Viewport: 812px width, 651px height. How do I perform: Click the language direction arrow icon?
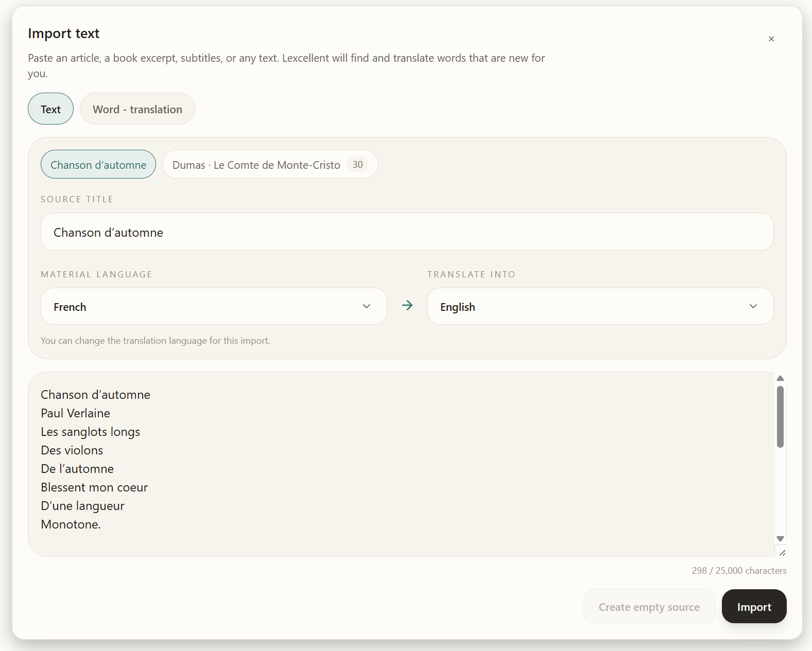point(407,306)
